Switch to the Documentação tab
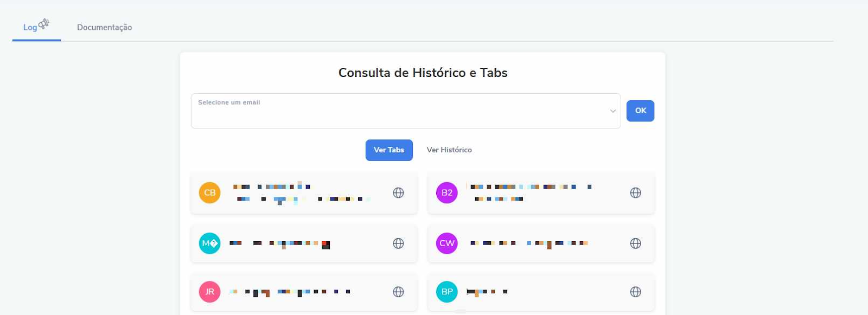 [x=104, y=28]
